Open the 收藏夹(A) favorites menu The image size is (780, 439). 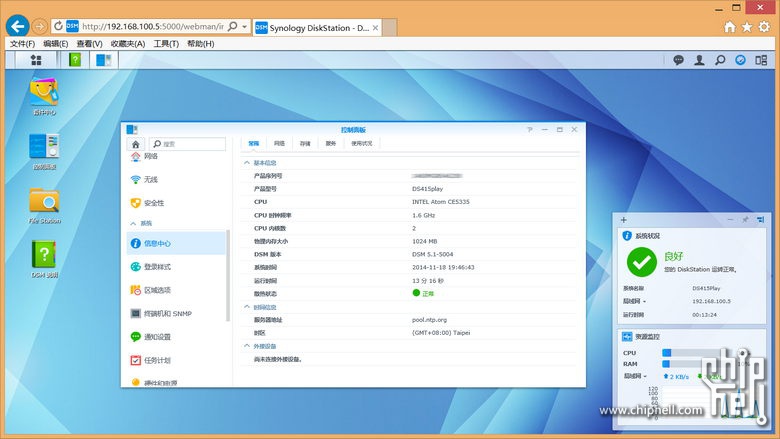point(128,44)
